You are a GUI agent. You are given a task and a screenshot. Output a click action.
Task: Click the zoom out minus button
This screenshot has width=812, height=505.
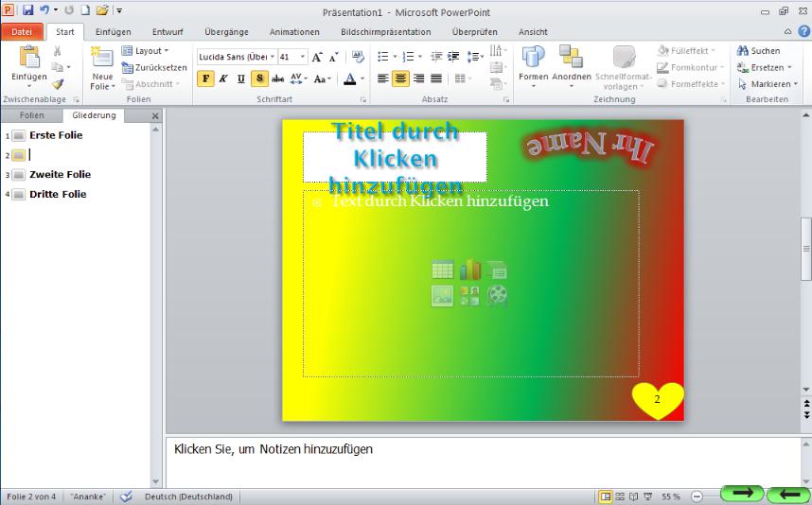[x=697, y=496]
